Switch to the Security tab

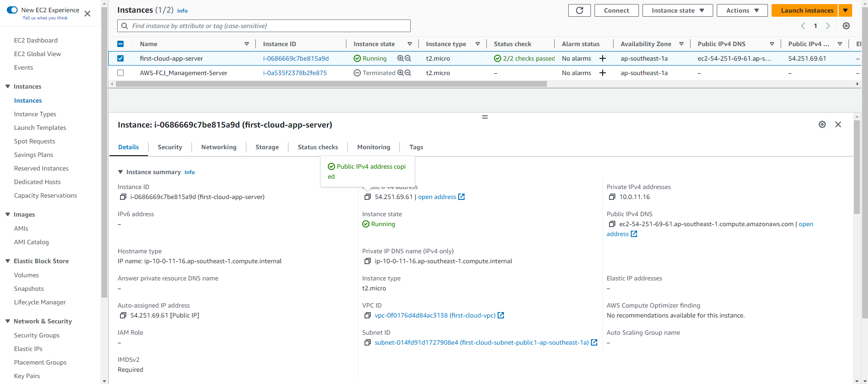pyautogui.click(x=170, y=147)
